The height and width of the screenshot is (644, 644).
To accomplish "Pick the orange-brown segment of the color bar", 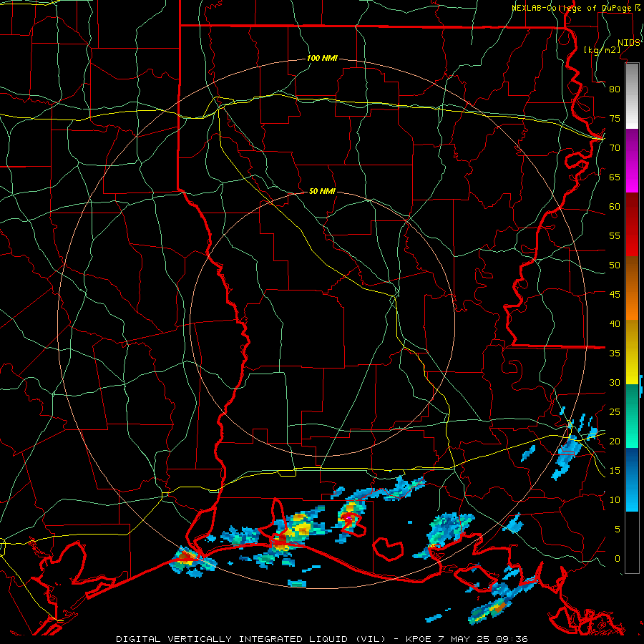I will [632, 288].
